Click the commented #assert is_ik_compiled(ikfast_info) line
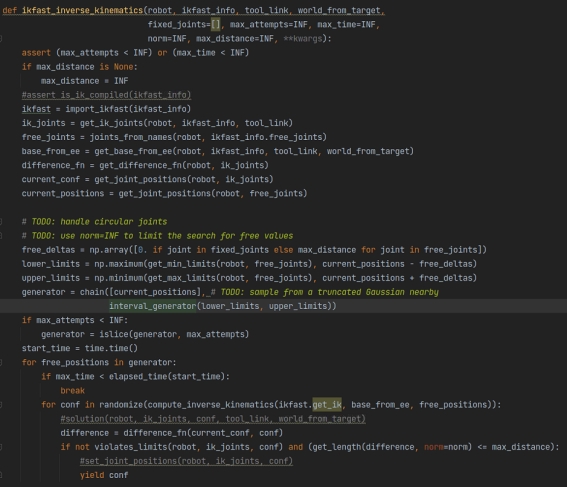Screen dimensions: 567x488 pyautogui.click(x=106, y=95)
